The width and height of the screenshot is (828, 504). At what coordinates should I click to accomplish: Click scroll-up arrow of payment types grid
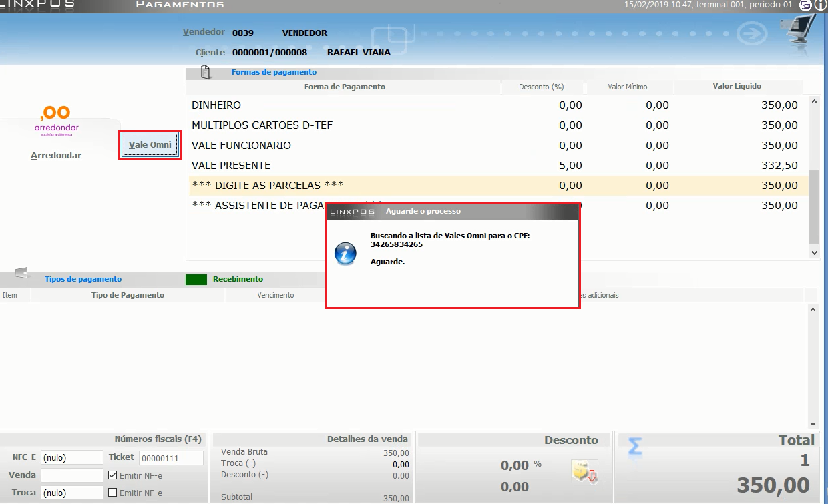click(813, 310)
